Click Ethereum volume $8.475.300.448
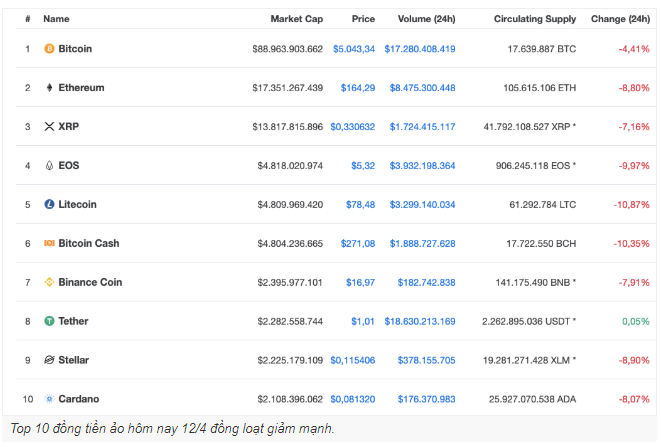The image size is (661, 447). (x=422, y=88)
